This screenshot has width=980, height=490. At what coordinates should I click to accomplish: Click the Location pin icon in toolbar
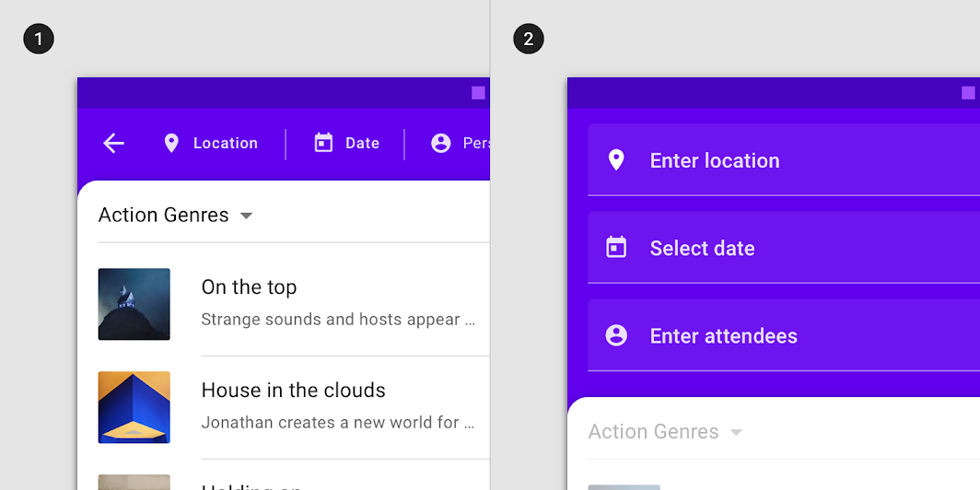click(x=171, y=143)
